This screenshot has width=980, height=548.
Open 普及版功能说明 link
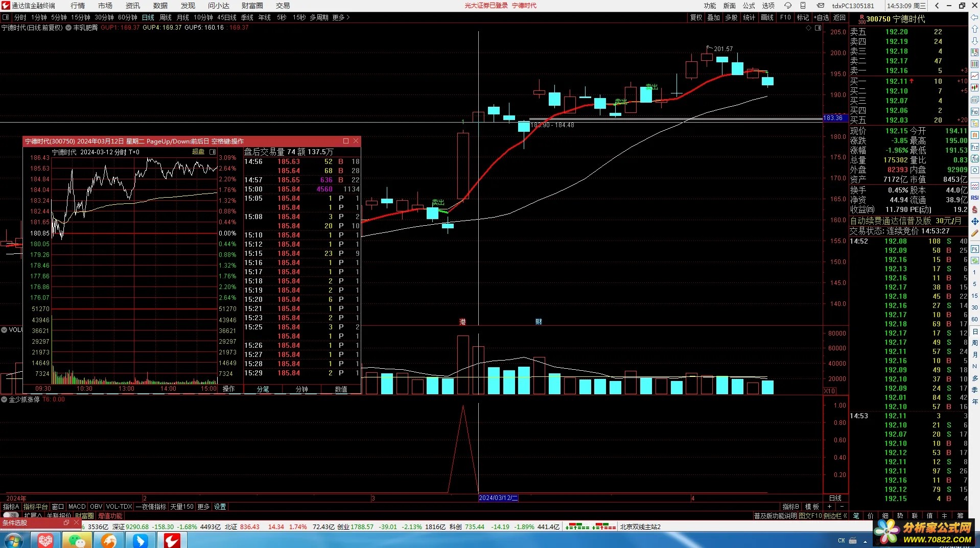pyautogui.click(x=775, y=516)
